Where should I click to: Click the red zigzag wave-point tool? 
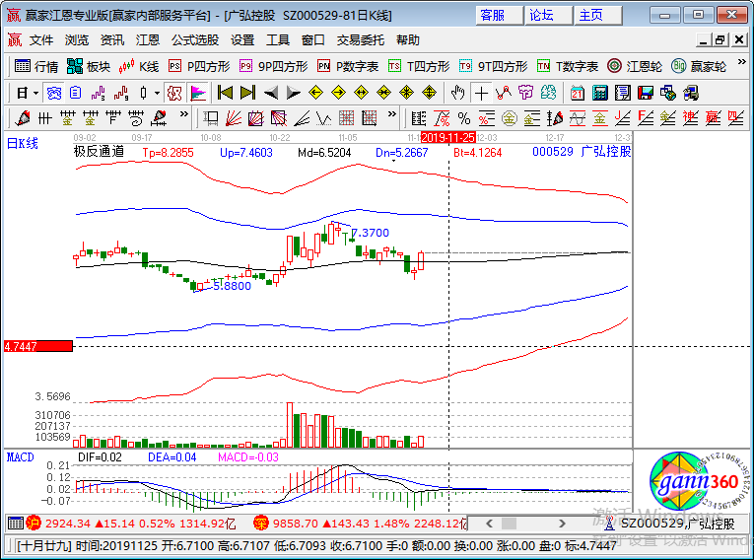[x=503, y=93]
